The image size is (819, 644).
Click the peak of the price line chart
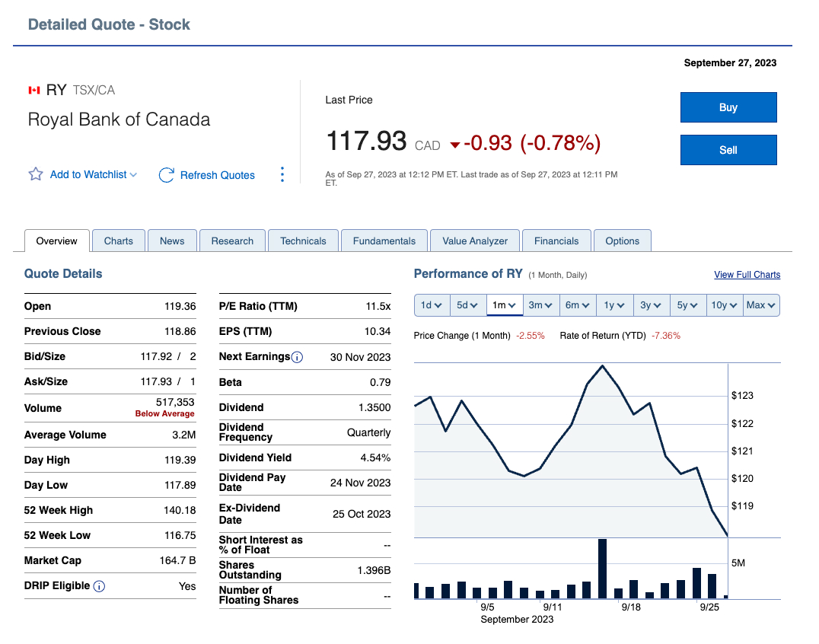603,365
